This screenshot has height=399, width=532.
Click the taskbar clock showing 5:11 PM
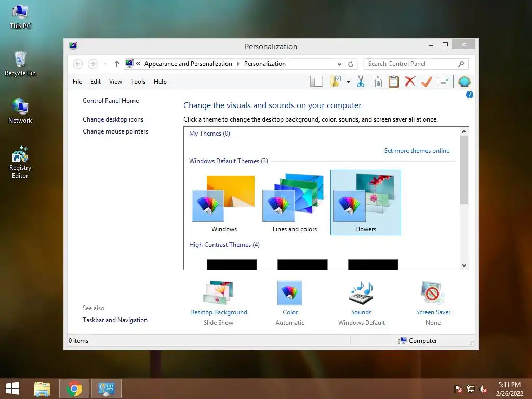509,389
